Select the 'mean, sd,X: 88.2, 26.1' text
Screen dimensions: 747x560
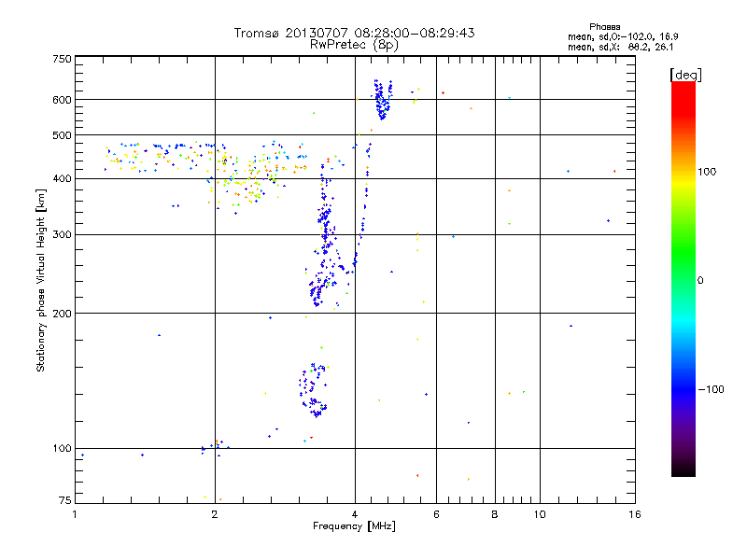pos(620,48)
